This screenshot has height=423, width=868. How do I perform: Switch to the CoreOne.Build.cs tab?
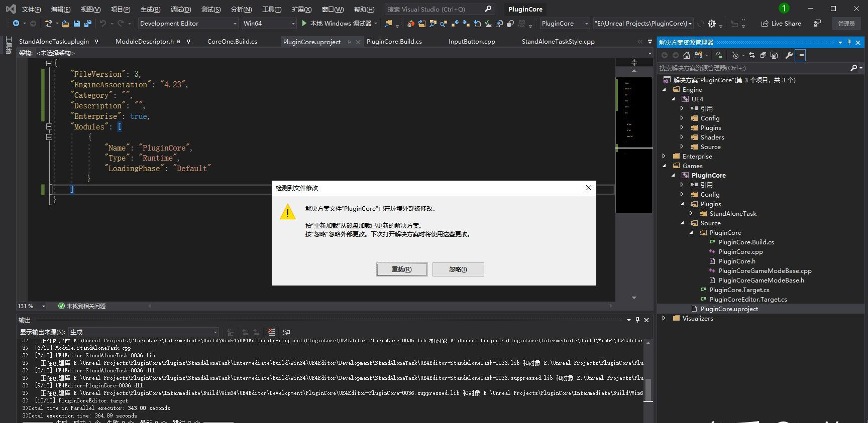click(232, 42)
